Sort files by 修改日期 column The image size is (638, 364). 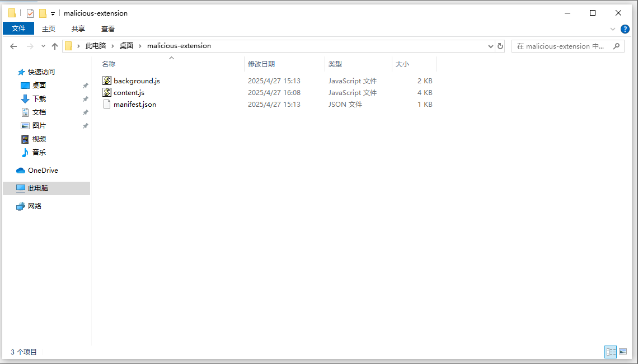(261, 64)
